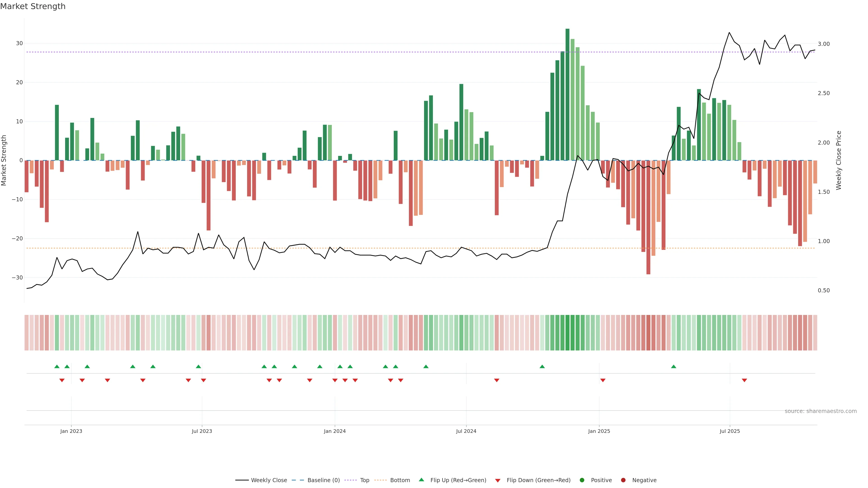This screenshot has height=488, width=868.
Task: Click the Weekly Close Price axis title
Action: (x=839, y=160)
